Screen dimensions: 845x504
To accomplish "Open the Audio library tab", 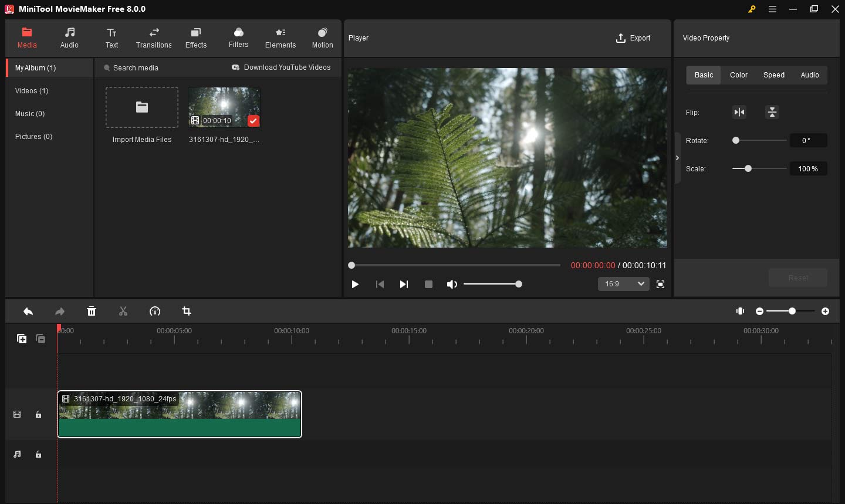I will pyautogui.click(x=69, y=38).
